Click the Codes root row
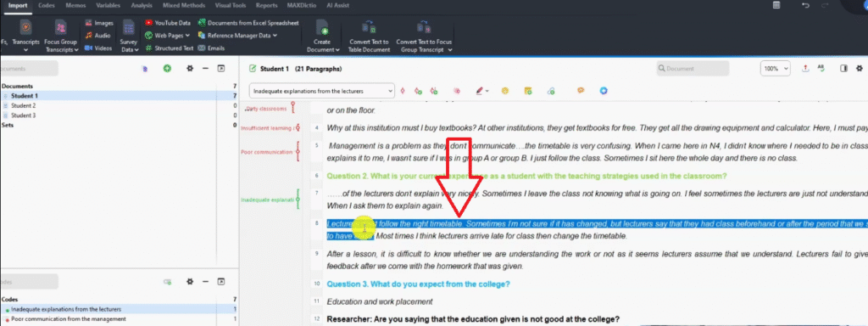Image resolution: width=868 pixels, height=326 pixels. [x=119, y=300]
